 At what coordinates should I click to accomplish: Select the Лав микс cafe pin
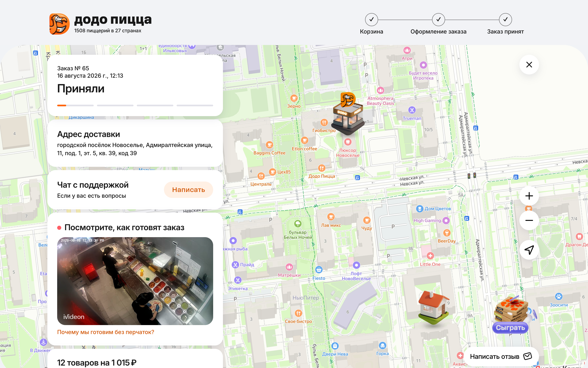pyautogui.click(x=331, y=217)
